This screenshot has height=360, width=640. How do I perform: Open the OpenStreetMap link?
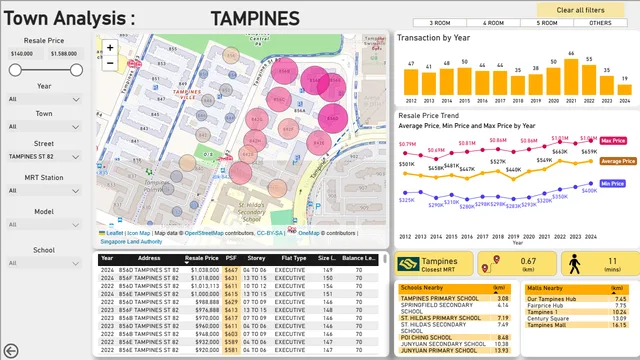tap(204, 233)
